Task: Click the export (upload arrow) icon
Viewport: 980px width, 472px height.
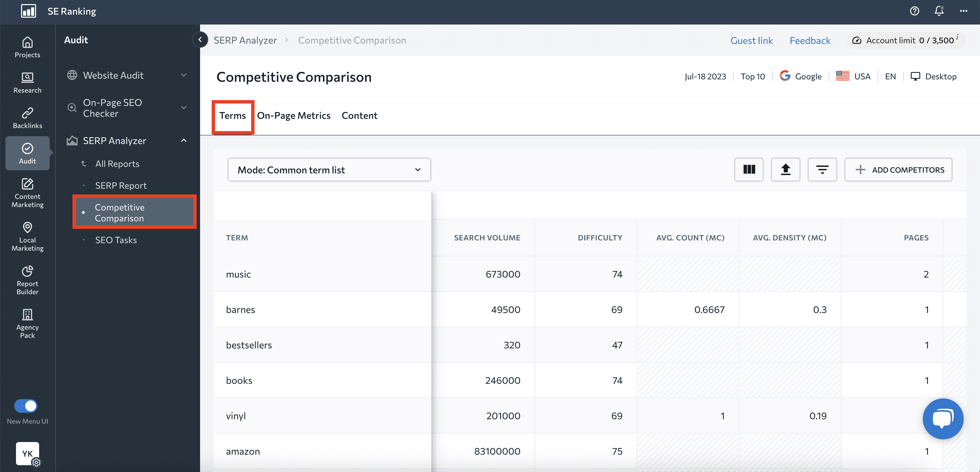Action: coord(786,169)
